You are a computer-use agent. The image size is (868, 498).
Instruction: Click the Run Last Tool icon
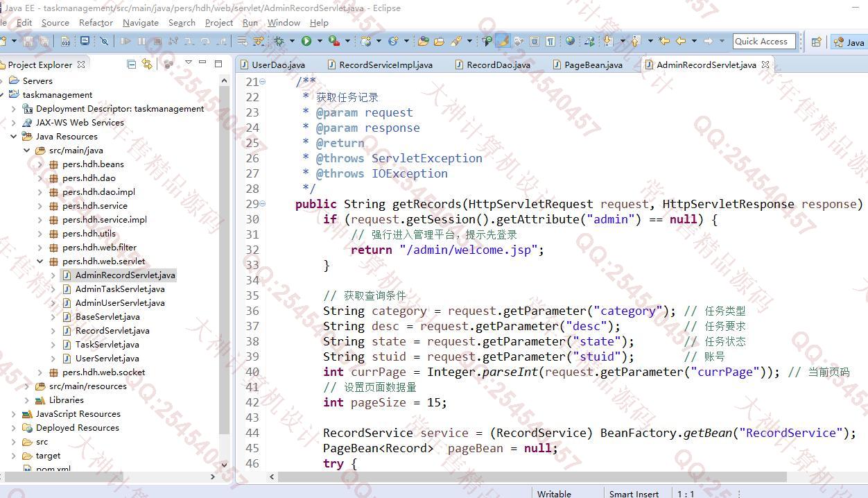coord(334,42)
